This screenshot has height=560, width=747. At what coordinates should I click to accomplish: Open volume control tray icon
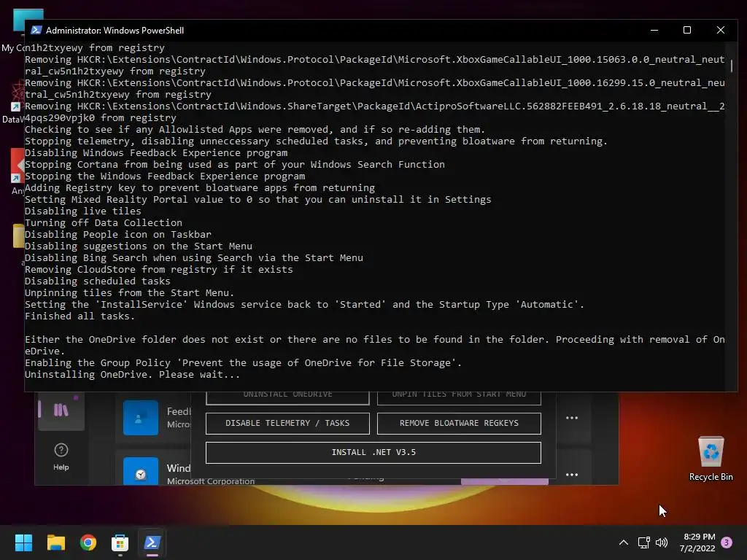click(x=662, y=542)
